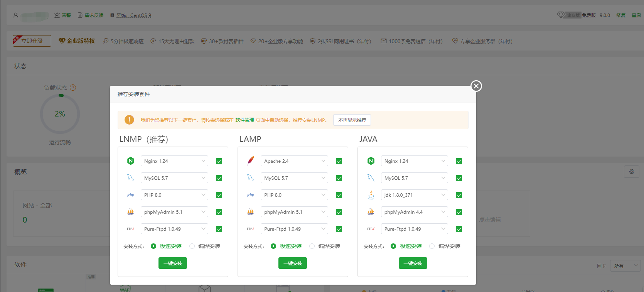Click the Pure-Ftpd icon in JAVA
644x292 pixels.
pos(371,229)
